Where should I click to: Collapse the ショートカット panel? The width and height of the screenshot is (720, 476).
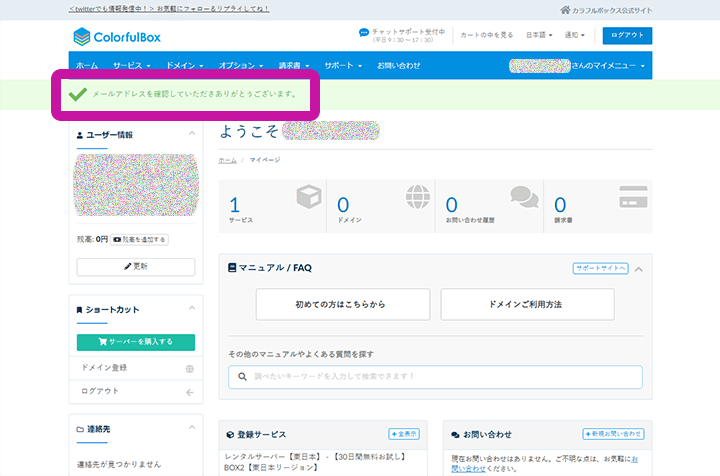[x=191, y=309]
